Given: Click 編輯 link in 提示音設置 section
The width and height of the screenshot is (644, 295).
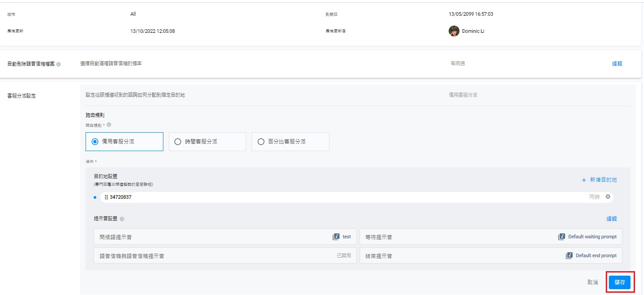Looking at the screenshot, I should pos(612,219).
